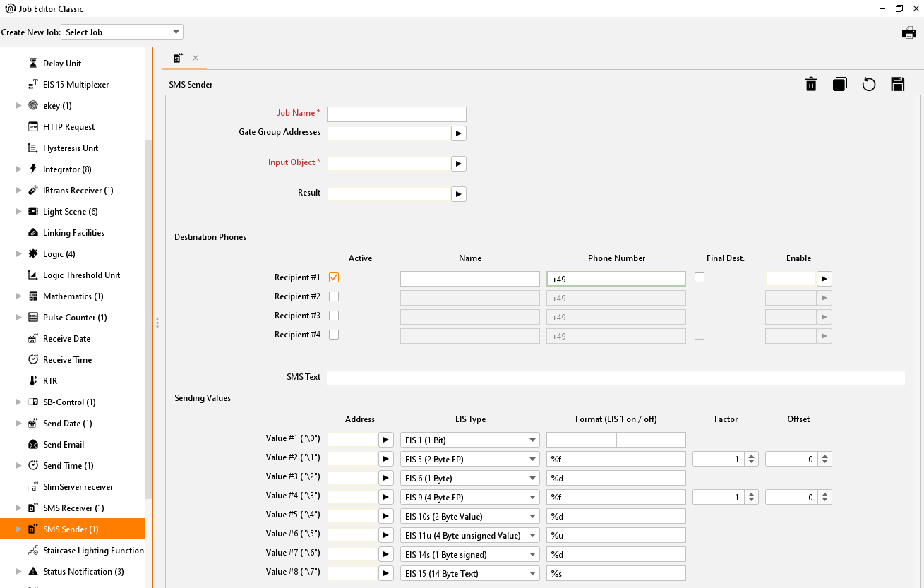The height and width of the screenshot is (588, 924).
Task: Click the save floppy disk icon
Action: 898,85
